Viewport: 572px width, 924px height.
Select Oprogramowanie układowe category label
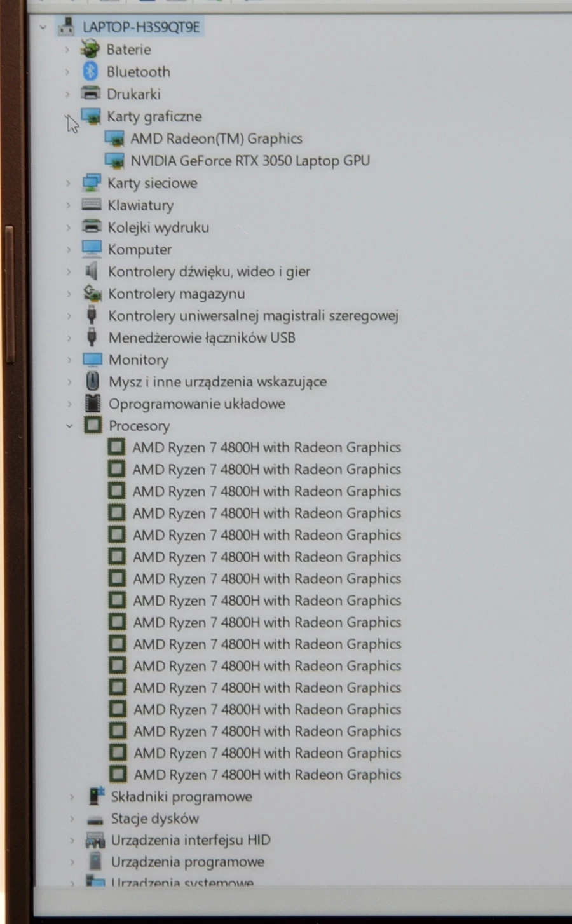point(196,404)
